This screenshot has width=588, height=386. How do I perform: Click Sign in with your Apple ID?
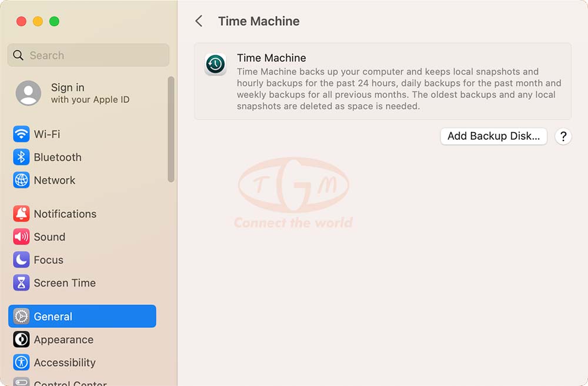click(x=89, y=93)
